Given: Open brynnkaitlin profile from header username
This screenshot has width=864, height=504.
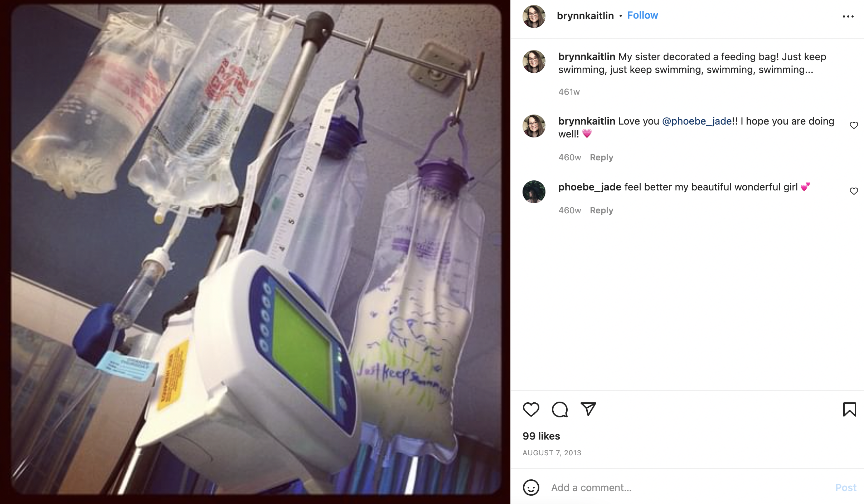Looking at the screenshot, I should click(585, 16).
